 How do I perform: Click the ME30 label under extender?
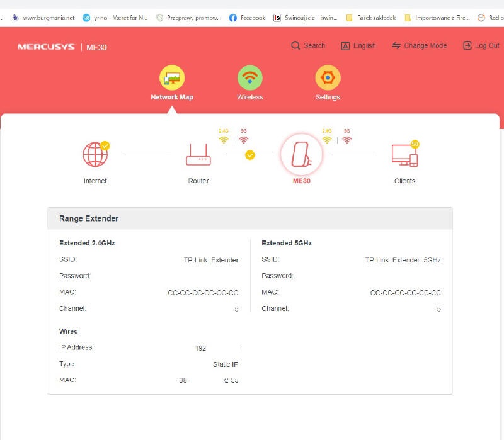point(302,181)
